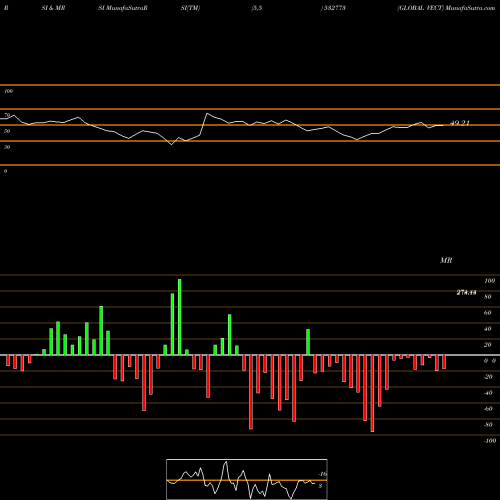Viewport: 500px width, 500px height.
Task: Click the '-100' label on MR scale
Action: [490, 441]
